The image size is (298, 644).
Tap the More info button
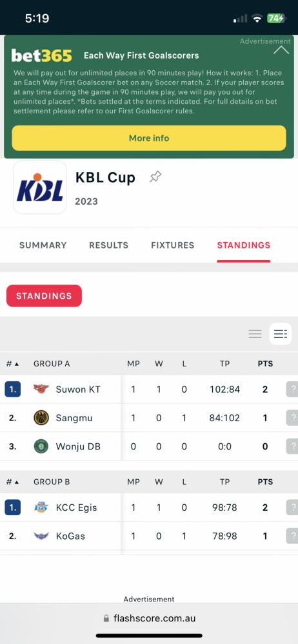(149, 138)
